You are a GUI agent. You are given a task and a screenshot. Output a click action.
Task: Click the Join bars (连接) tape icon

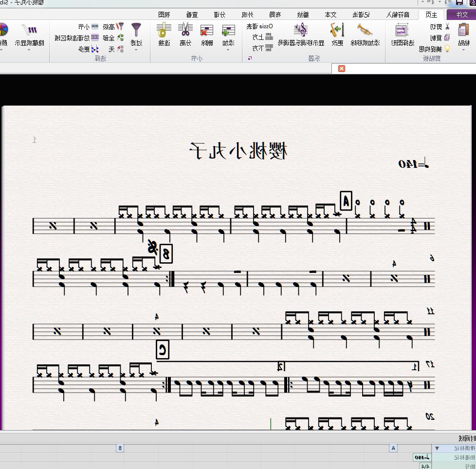coord(164,30)
